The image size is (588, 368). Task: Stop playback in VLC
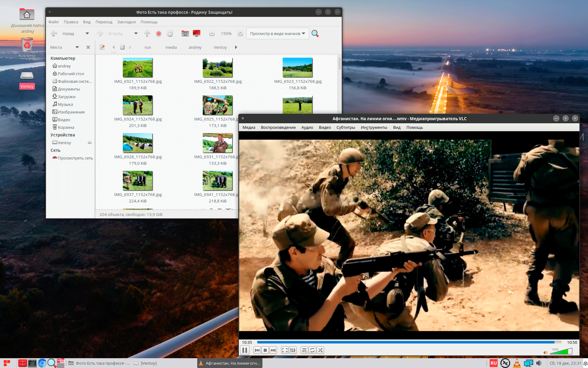tap(265, 350)
